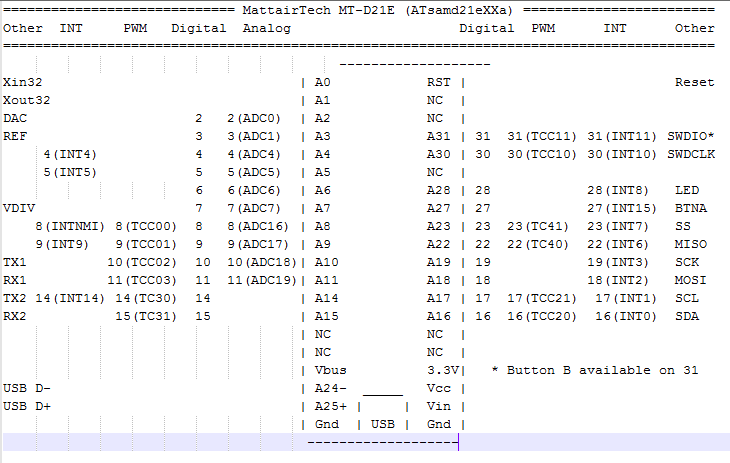
Task: Click the '* Button B available on 31' note
Action: point(595,371)
